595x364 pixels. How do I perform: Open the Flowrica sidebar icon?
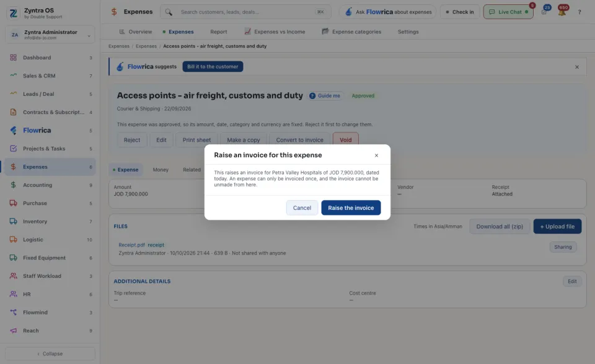tap(13, 131)
